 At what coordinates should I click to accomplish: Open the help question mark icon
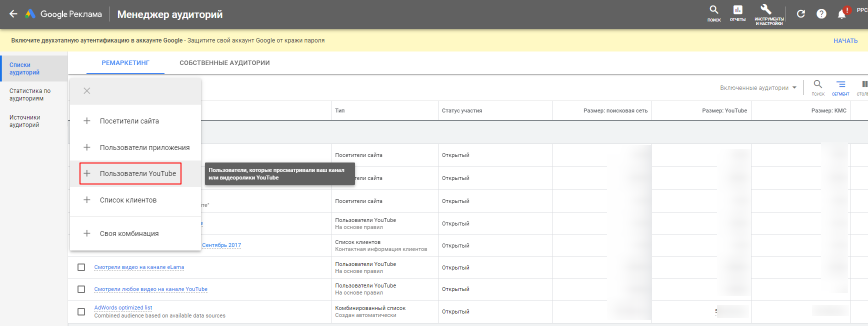(821, 14)
